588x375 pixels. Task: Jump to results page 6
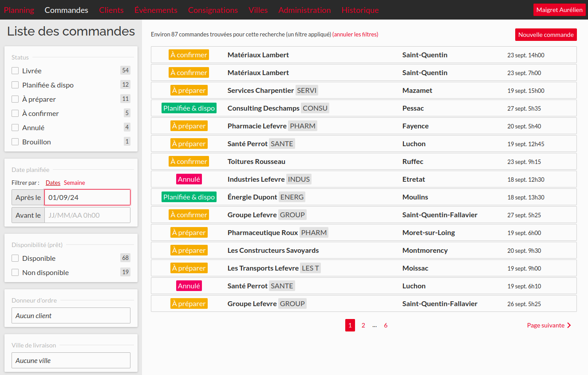click(x=386, y=325)
